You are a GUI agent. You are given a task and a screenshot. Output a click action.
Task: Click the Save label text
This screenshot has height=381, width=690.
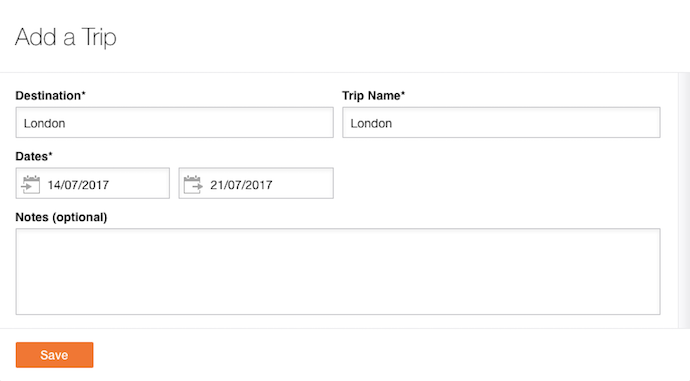[x=54, y=355]
